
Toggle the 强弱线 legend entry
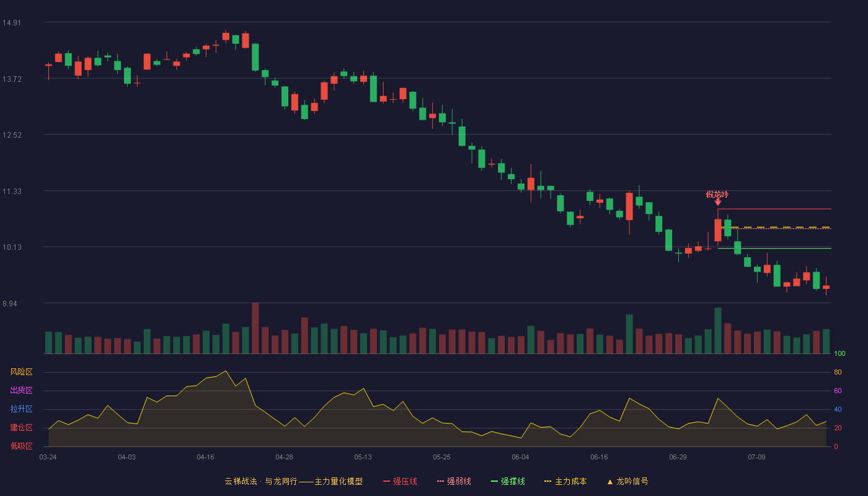point(454,481)
